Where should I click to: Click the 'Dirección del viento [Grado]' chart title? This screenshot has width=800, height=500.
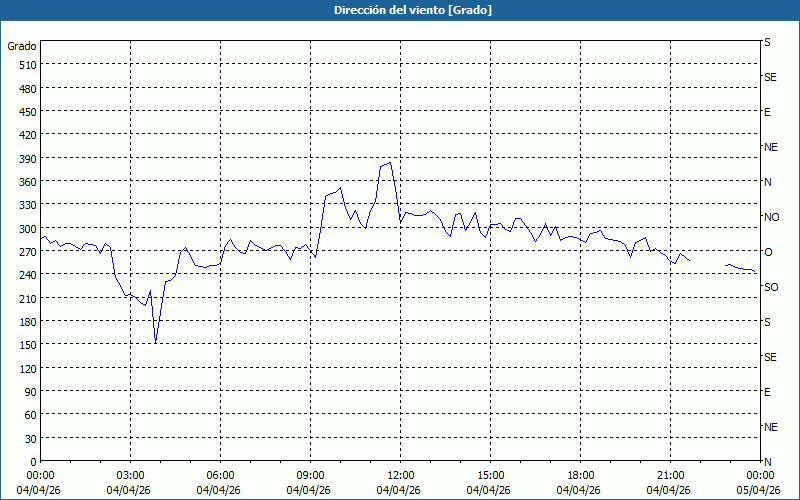(399, 10)
